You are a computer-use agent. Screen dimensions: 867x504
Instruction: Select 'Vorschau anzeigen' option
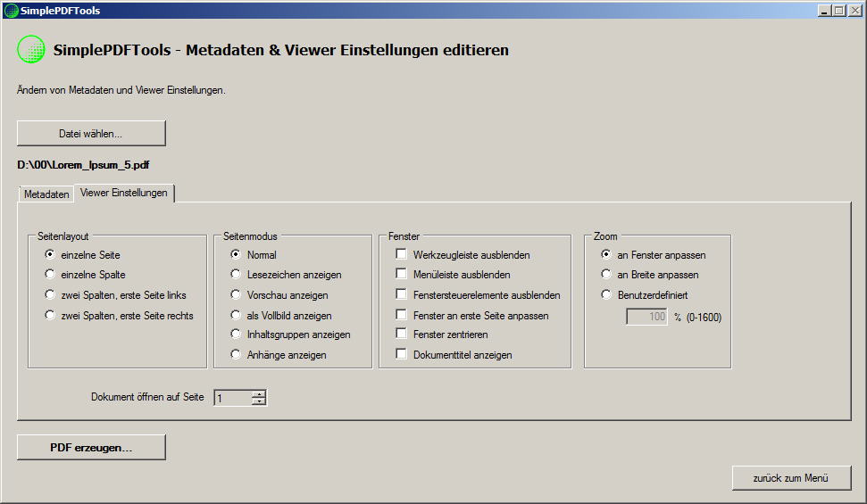pos(236,294)
